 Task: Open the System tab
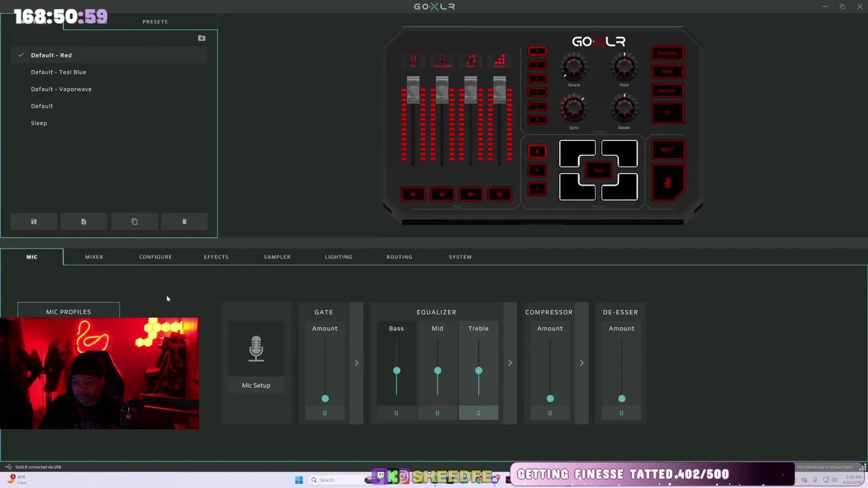click(x=460, y=257)
